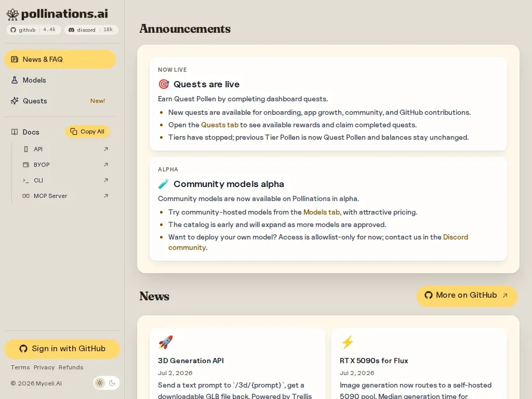
Task: Copy all docs with Copy All
Action: point(87,131)
